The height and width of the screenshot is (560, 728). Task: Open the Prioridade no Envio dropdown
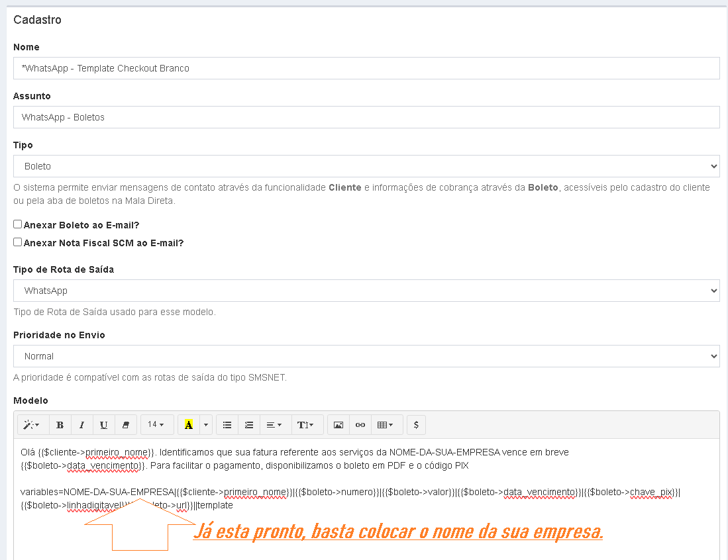[366, 356]
